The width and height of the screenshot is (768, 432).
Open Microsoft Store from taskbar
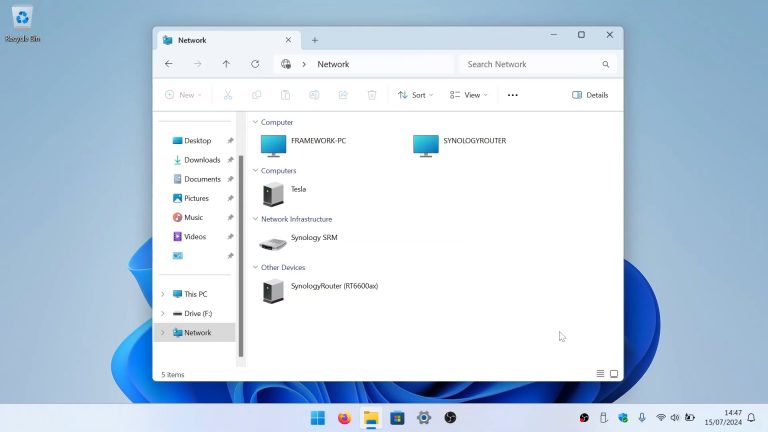397,418
